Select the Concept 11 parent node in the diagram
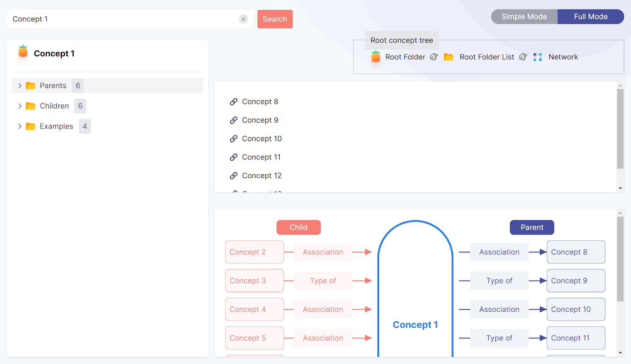The height and width of the screenshot is (364, 631). pyautogui.click(x=576, y=338)
